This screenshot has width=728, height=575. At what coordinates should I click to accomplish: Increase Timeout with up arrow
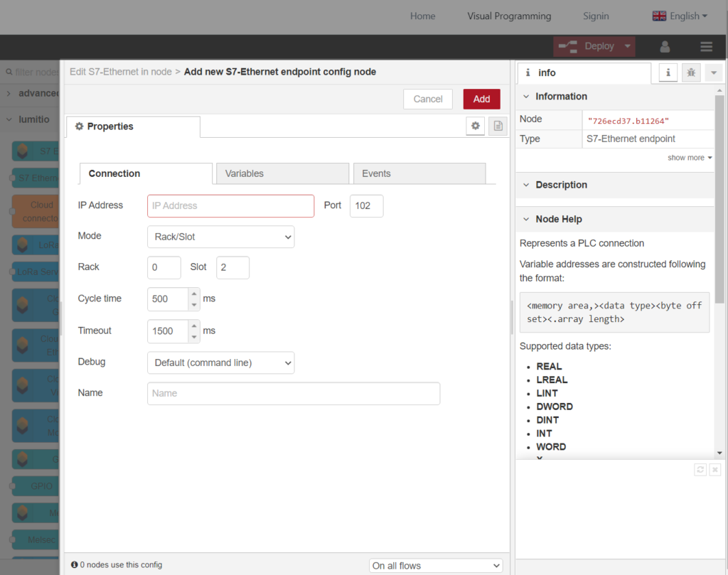tap(194, 326)
